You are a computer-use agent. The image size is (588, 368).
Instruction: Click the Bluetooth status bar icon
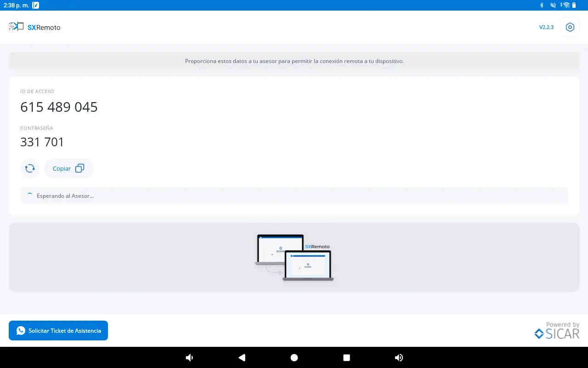pyautogui.click(x=542, y=5)
